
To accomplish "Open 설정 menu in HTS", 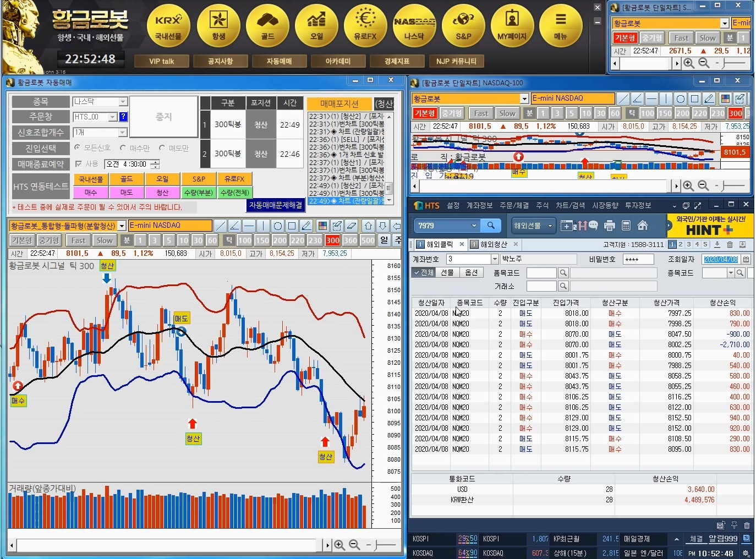I will click(x=453, y=205).
